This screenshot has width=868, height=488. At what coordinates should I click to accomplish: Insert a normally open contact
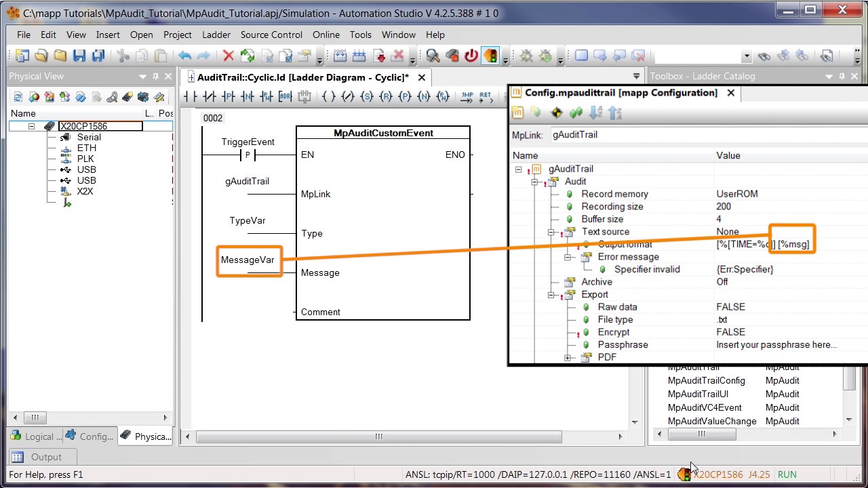click(x=191, y=97)
